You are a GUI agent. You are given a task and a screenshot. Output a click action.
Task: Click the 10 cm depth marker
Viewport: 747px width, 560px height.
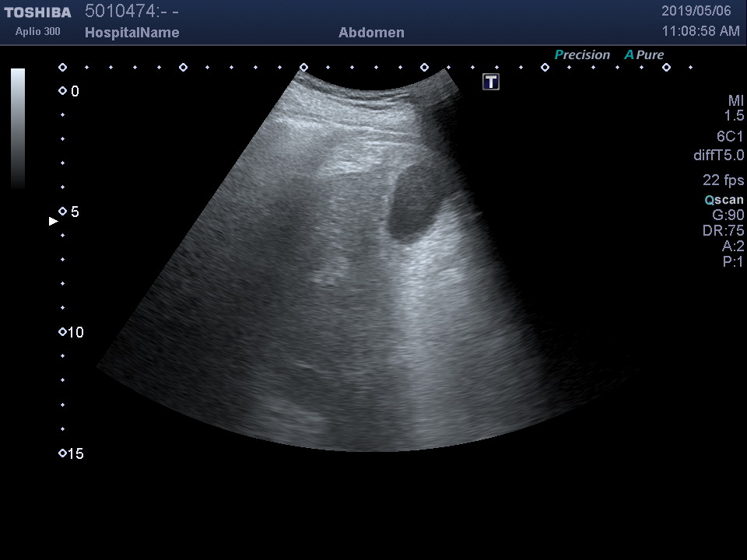tap(71, 332)
